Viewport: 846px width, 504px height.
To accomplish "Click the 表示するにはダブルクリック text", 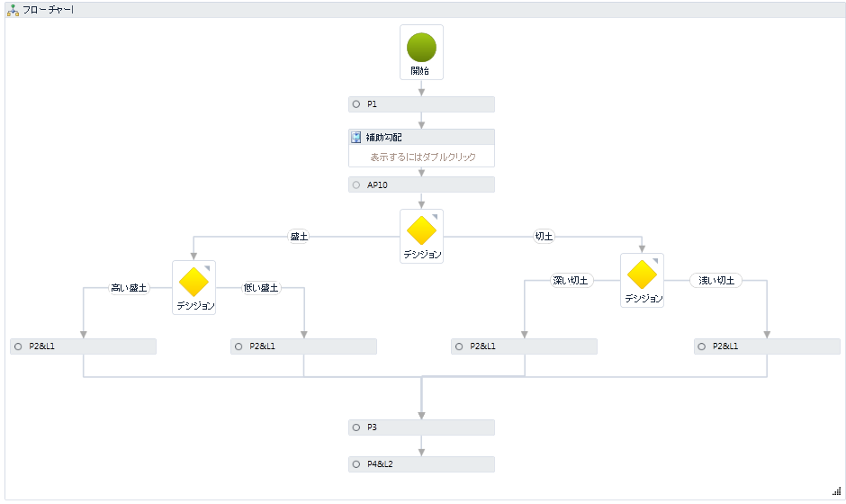I will pyautogui.click(x=422, y=157).
